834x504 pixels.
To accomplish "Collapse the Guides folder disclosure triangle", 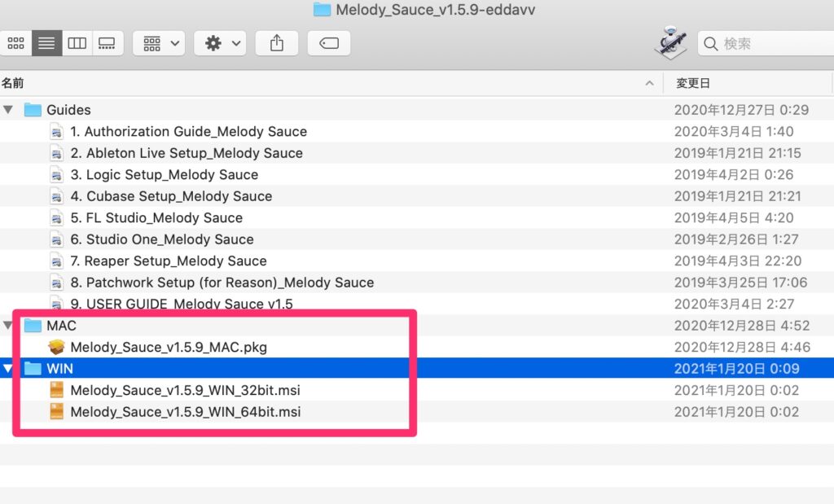I will pos(9,110).
